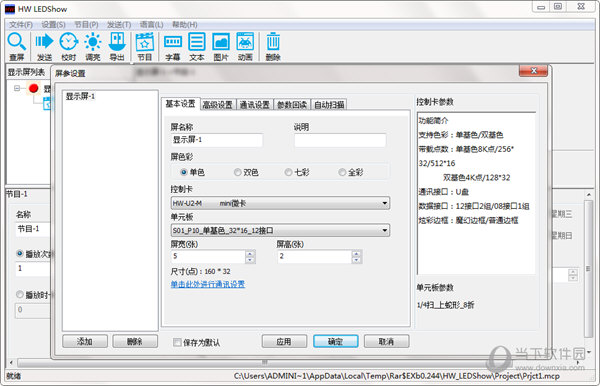Open the 设置(S) menu
Viewport: 600px width, 386px height.
(53, 25)
